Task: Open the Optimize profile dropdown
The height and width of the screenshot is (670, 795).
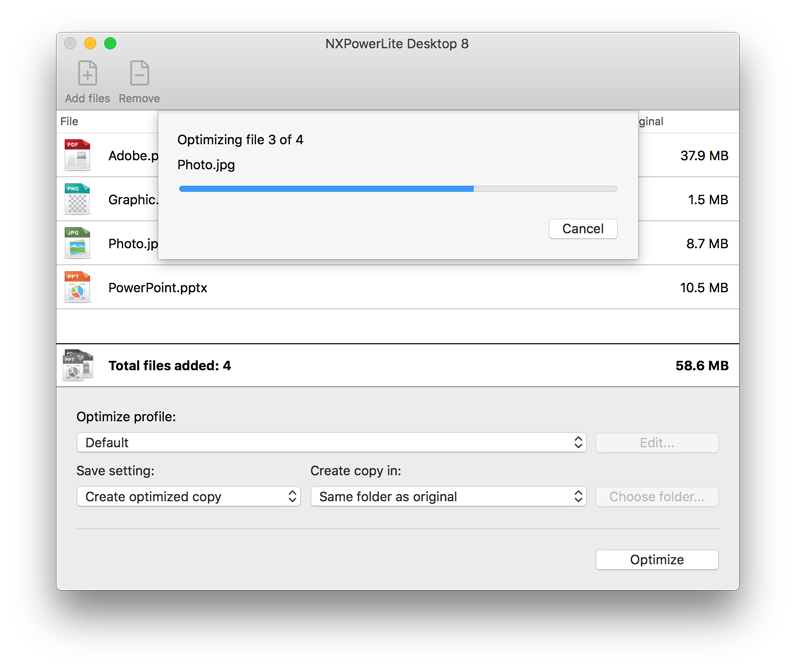Action: (331, 442)
